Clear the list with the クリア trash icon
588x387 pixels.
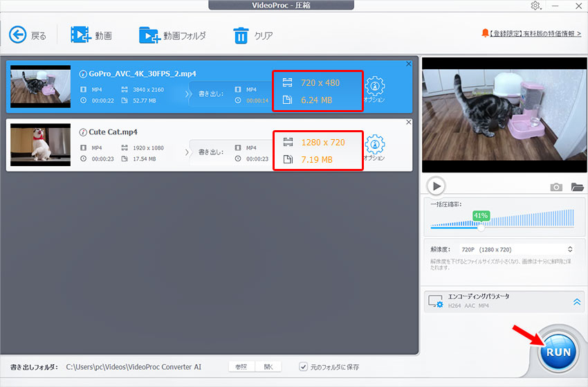(x=241, y=35)
